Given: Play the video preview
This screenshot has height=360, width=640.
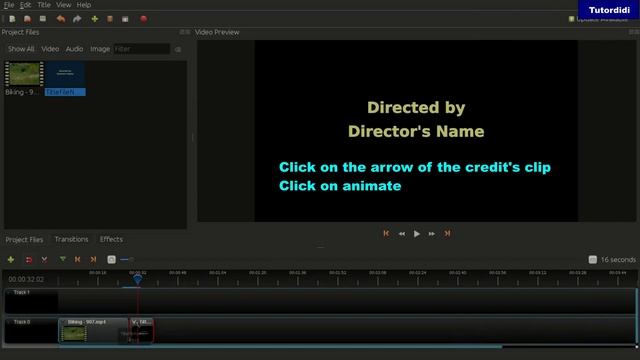Looking at the screenshot, I should pos(417,233).
